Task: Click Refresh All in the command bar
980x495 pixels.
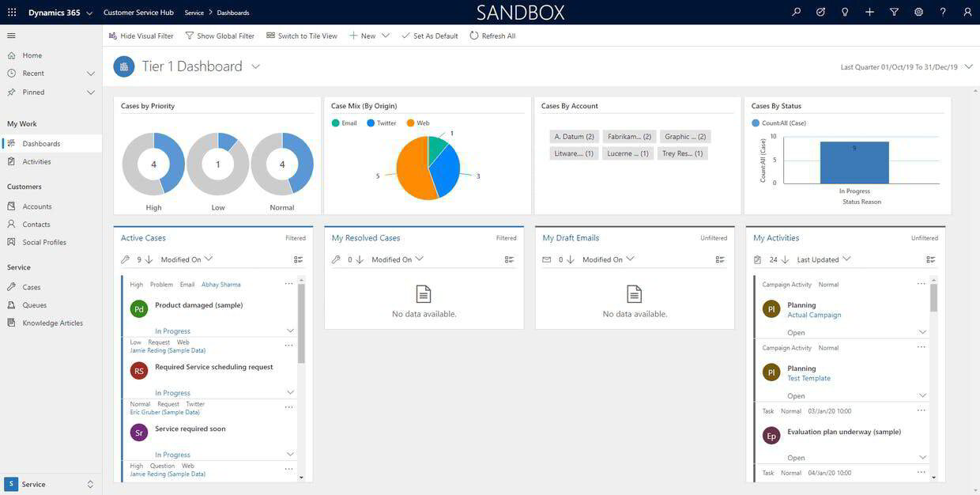Action: pos(492,35)
